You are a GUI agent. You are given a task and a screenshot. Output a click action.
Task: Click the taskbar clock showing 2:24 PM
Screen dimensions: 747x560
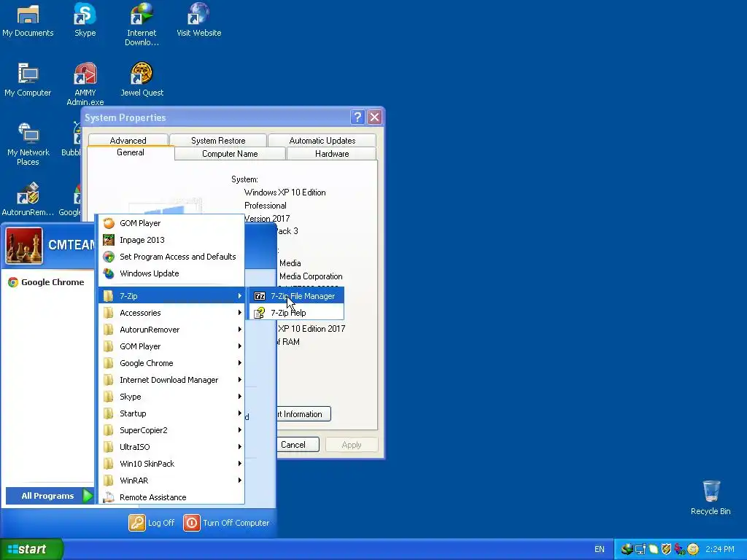(720, 549)
